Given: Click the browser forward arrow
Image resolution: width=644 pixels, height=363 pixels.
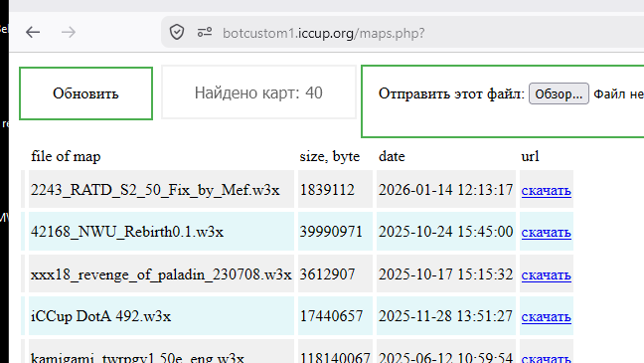Looking at the screenshot, I should (x=69, y=32).
